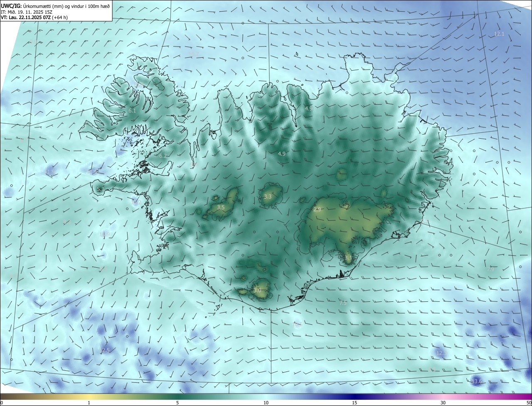532x406 pixels.
Task: Click the colorbar tick label 1
Action: coord(89,403)
